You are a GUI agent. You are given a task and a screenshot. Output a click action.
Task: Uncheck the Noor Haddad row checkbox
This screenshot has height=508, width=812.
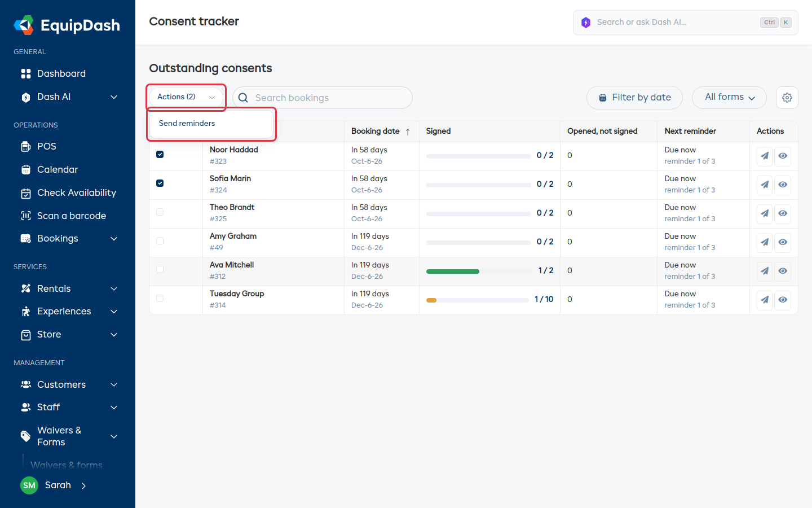click(160, 155)
